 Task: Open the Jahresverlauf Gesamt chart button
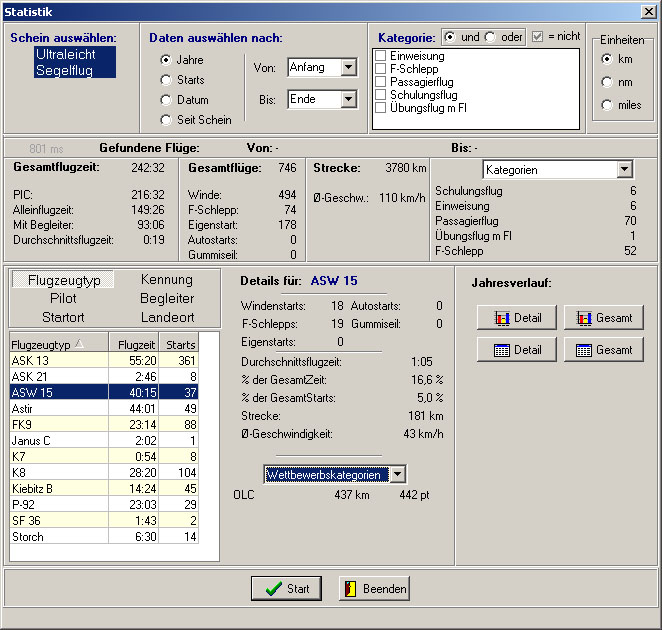click(x=604, y=318)
